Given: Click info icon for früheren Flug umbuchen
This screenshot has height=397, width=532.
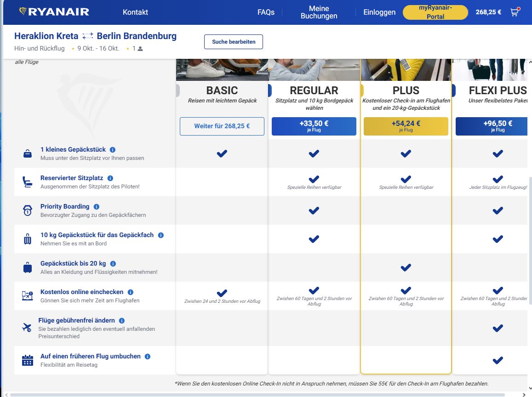Looking at the screenshot, I should point(148,357).
